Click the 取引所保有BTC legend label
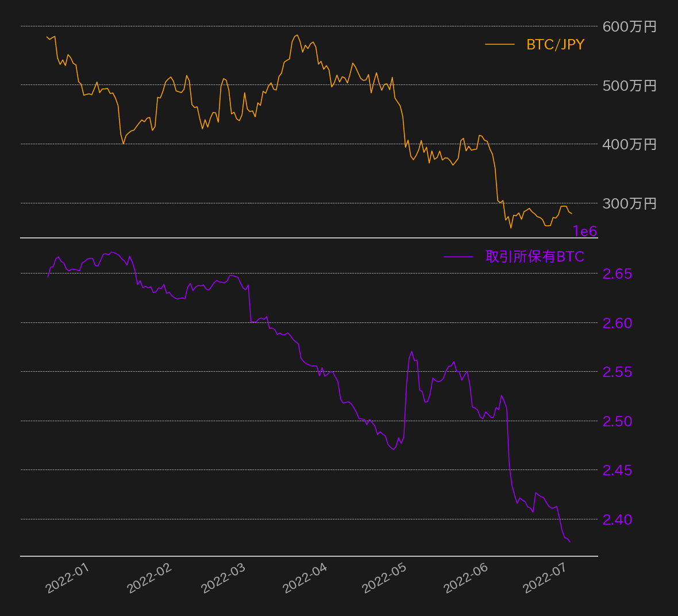The image size is (678, 616). pos(534,257)
